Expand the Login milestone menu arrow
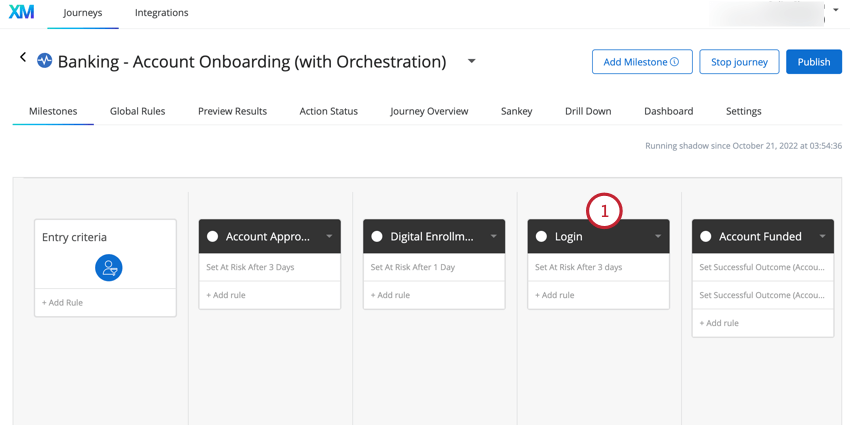 658,236
